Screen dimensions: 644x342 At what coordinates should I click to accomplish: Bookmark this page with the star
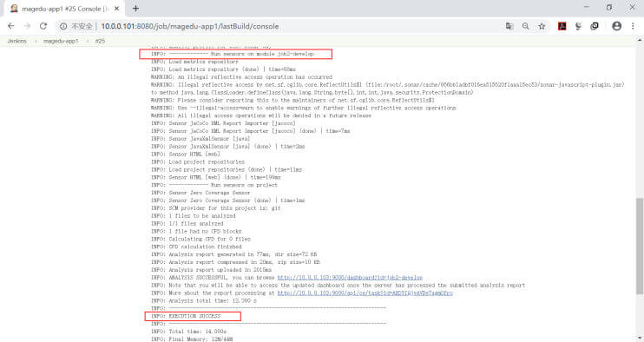[542, 26]
